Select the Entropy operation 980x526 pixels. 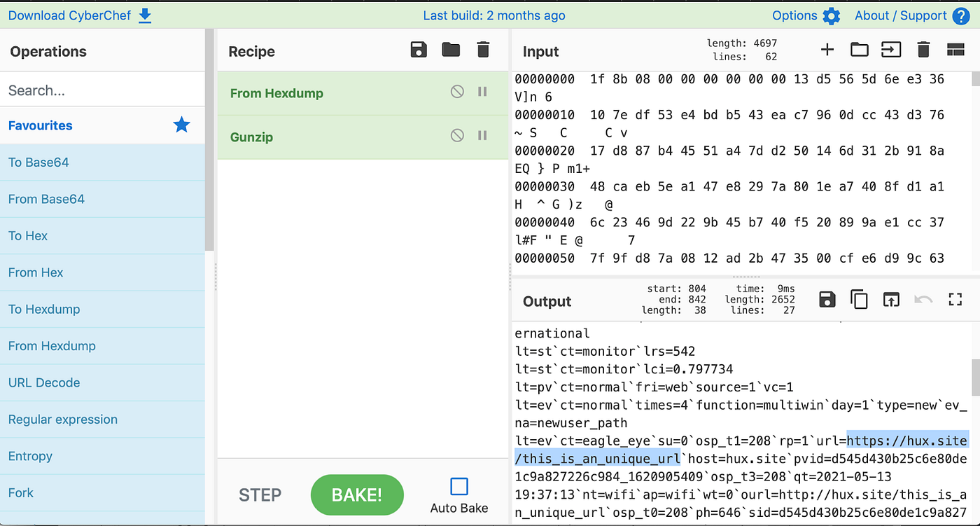102,456
